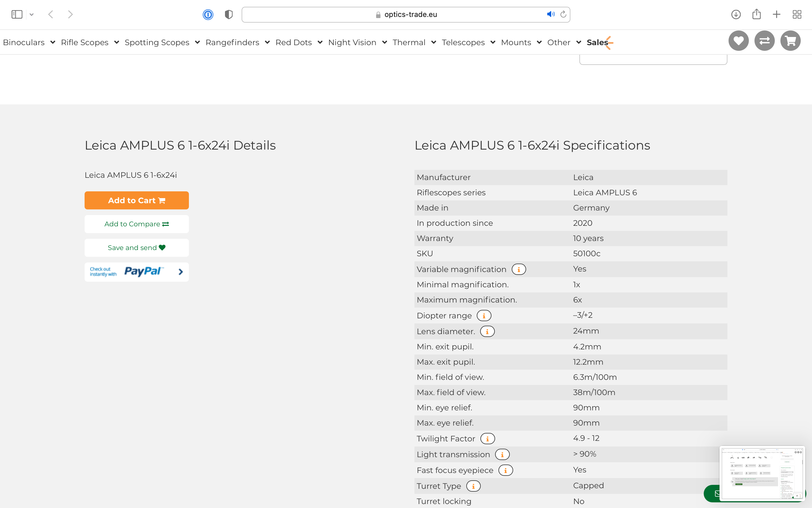Expand the Night Vision dropdown arrow
This screenshot has width=812, height=508.
pos(385,42)
